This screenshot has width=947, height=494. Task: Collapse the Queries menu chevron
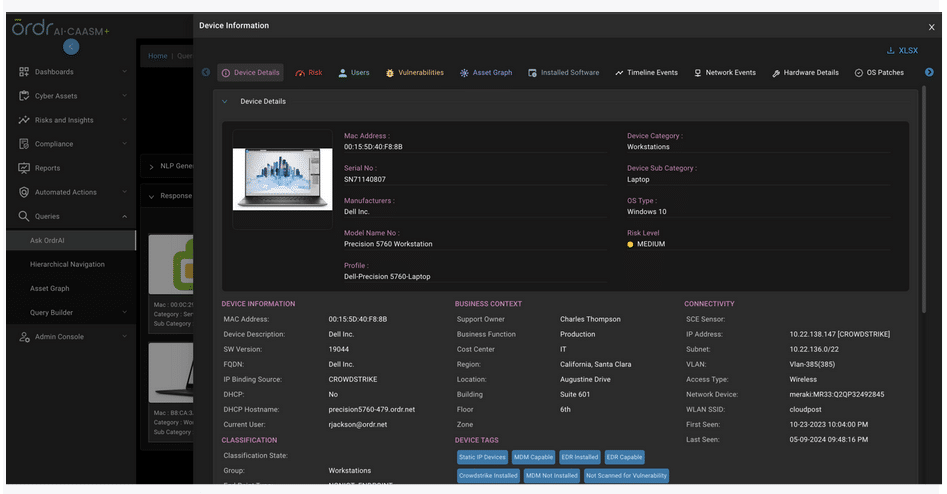tap(124, 216)
